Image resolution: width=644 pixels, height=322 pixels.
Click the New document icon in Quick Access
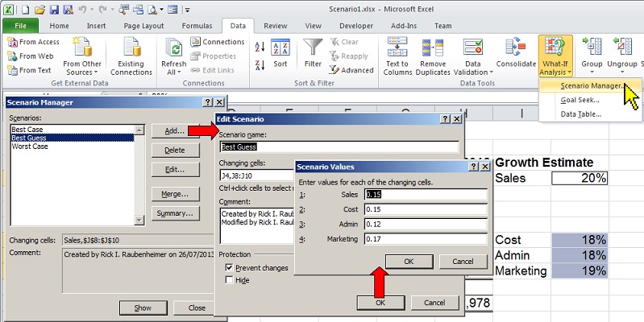point(26,9)
